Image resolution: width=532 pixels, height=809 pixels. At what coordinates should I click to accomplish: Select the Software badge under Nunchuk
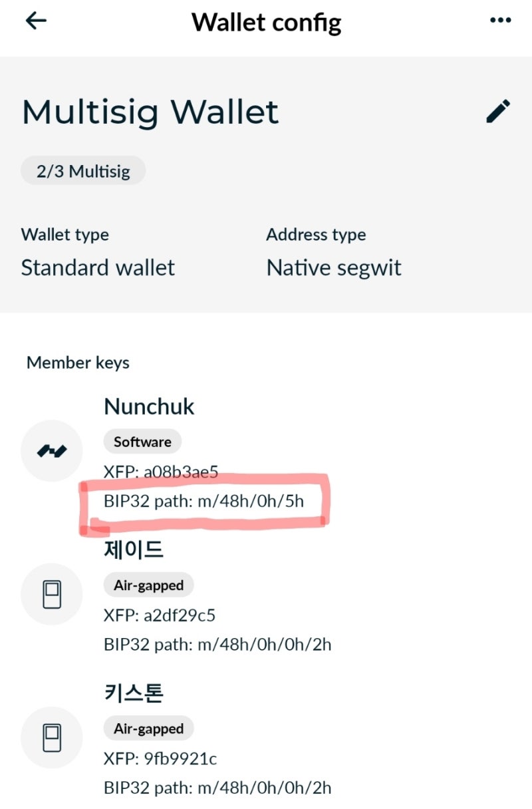tap(142, 441)
